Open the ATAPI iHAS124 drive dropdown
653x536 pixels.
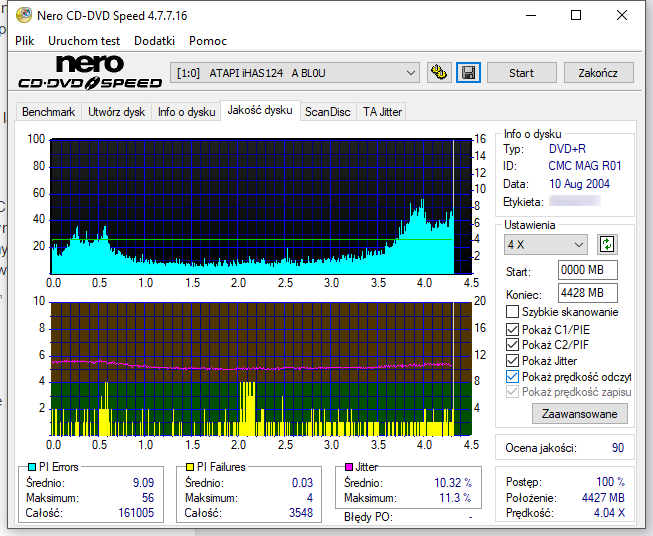295,73
